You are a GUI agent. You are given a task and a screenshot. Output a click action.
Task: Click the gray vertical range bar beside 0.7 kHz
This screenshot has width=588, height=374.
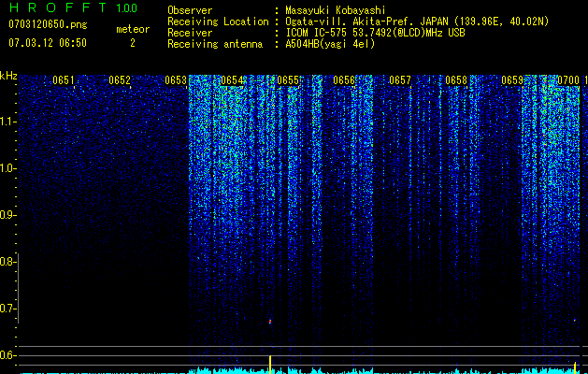click(18, 288)
